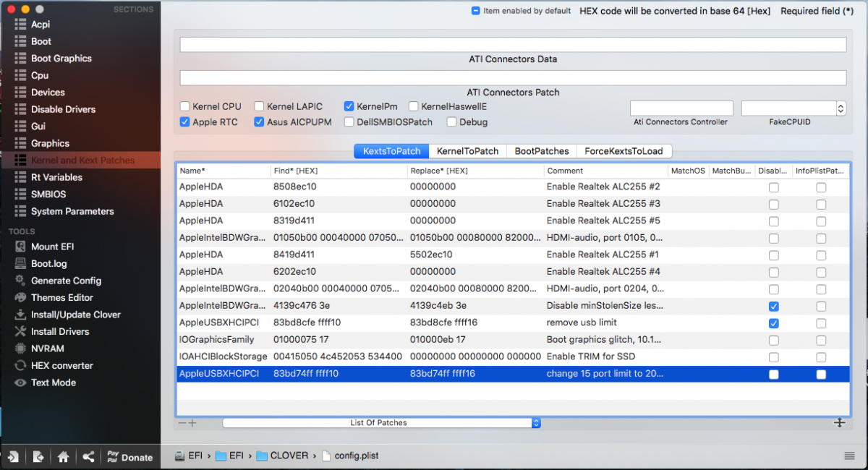The image size is (868, 470).
Task: Toggle the Debug checkbox
Action: pos(452,122)
